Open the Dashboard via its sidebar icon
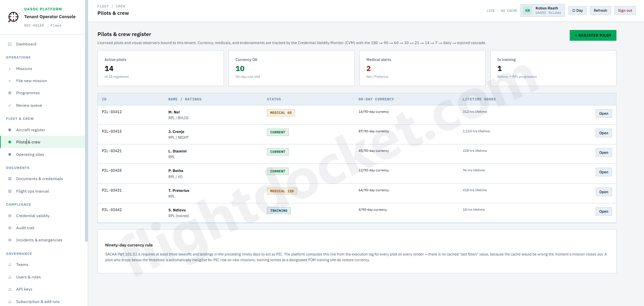The height and width of the screenshot is (306, 644). (10, 44)
